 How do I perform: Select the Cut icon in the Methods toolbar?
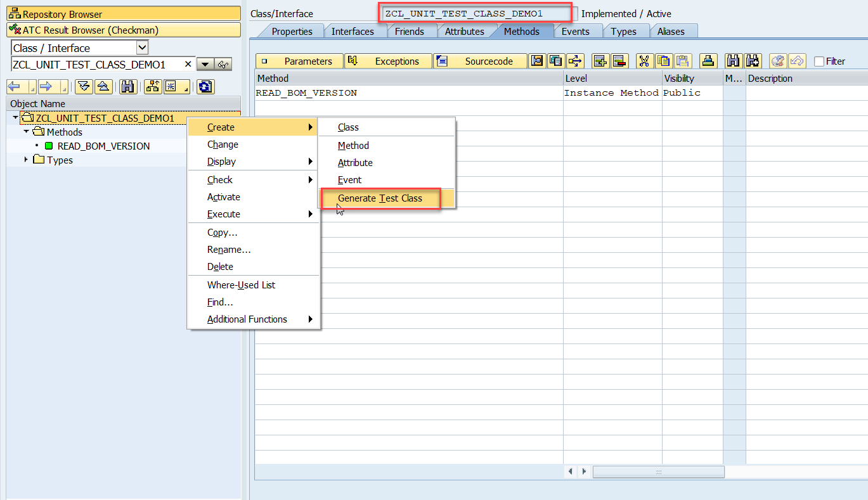click(x=644, y=61)
